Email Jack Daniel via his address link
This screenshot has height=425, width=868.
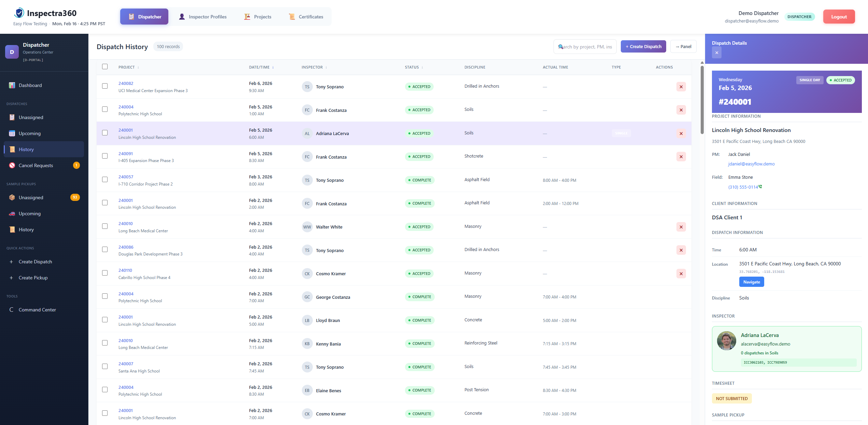click(x=751, y=164)
